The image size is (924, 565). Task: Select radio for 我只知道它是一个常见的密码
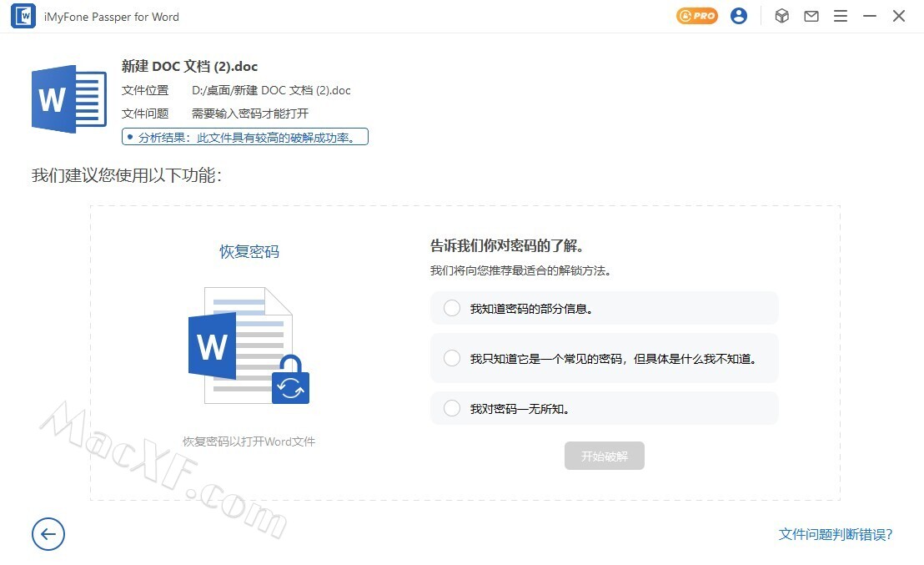click(452, 358)
